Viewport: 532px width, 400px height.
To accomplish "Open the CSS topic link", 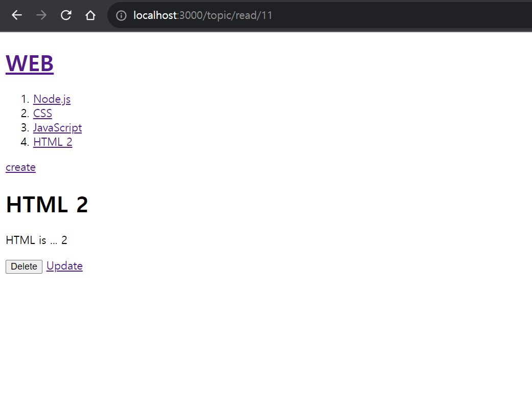I will [42, 114].
